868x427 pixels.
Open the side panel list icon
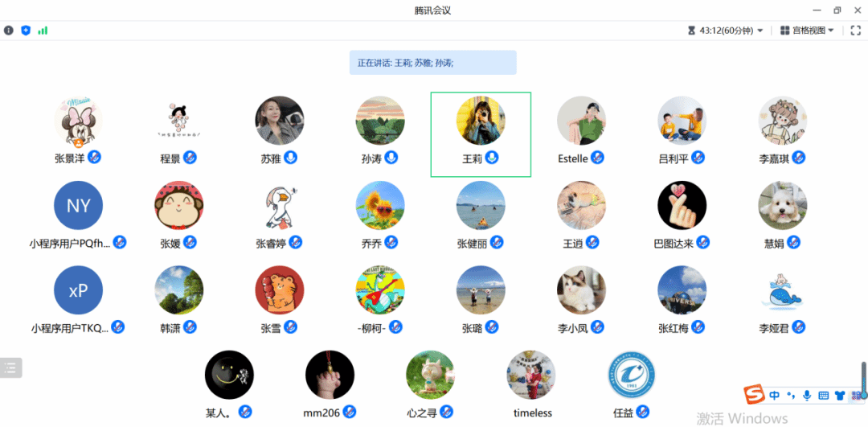pos(10,367)
